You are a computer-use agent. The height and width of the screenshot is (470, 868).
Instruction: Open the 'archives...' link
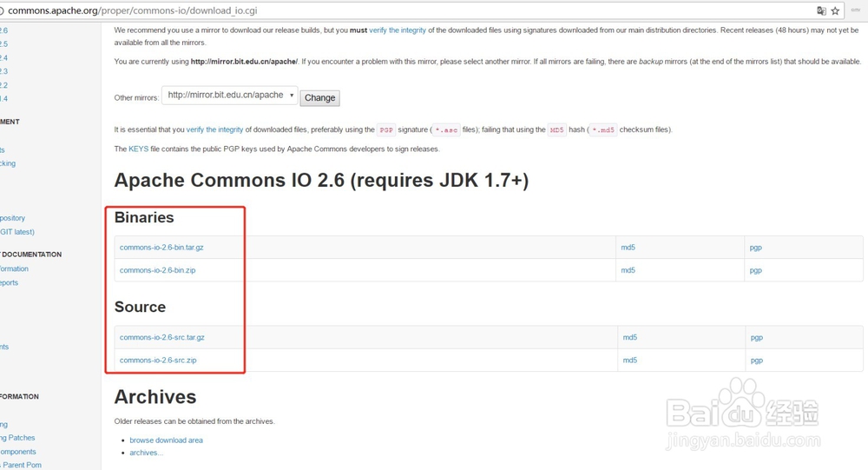coord(146,453)
